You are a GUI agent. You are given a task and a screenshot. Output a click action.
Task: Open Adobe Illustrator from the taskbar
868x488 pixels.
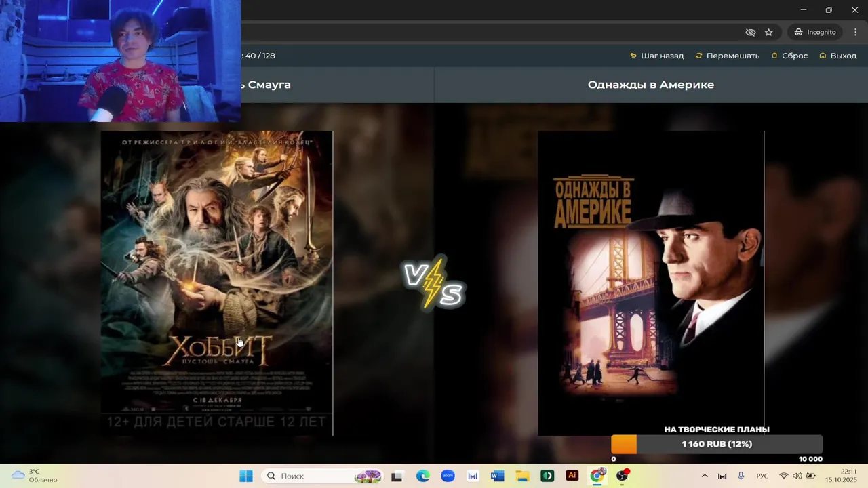pyautogui.click(x=572, y=476)
